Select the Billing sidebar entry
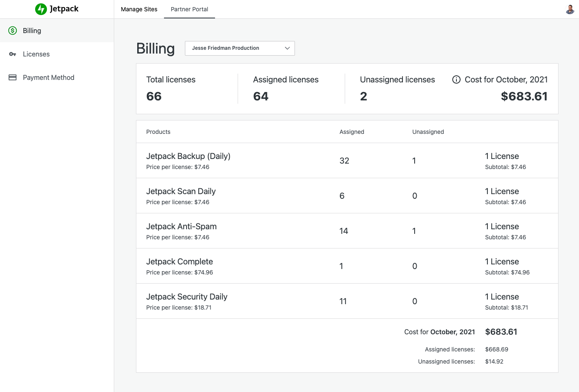579x392 pixels. 32,30
